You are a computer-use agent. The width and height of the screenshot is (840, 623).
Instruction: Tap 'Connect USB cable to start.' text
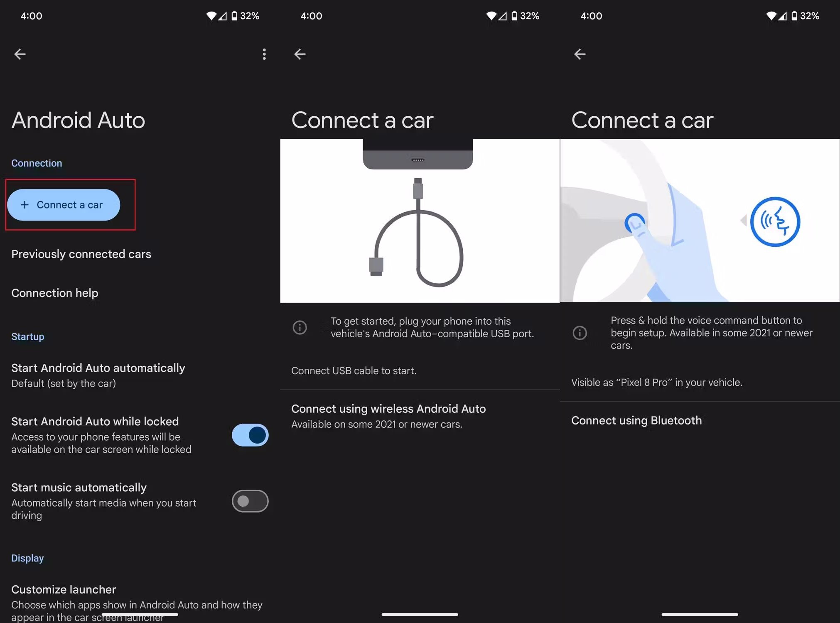pyautogui.click(x=354, y=370)
